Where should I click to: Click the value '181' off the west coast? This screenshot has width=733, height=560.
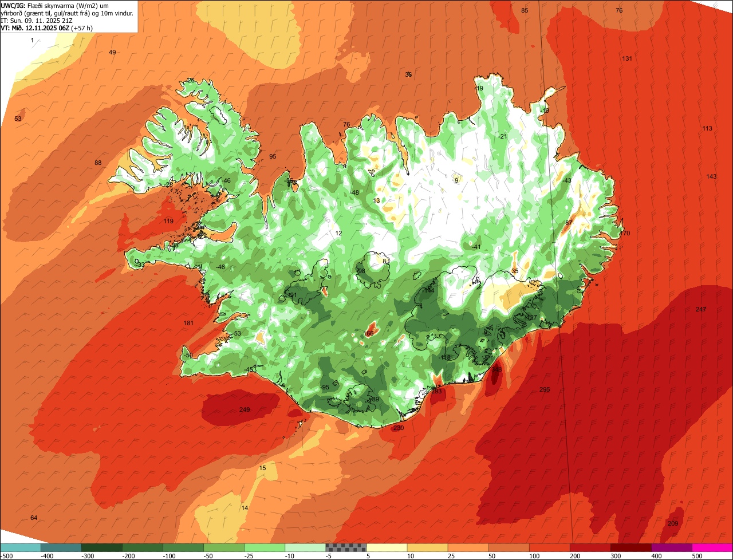(x=188, y=324)
